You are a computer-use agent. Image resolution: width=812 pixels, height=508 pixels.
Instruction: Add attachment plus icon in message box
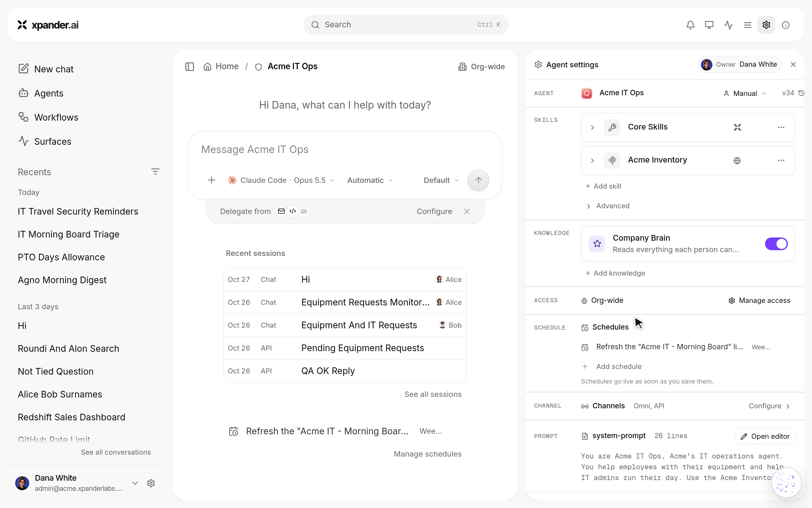tap(211, 180)
